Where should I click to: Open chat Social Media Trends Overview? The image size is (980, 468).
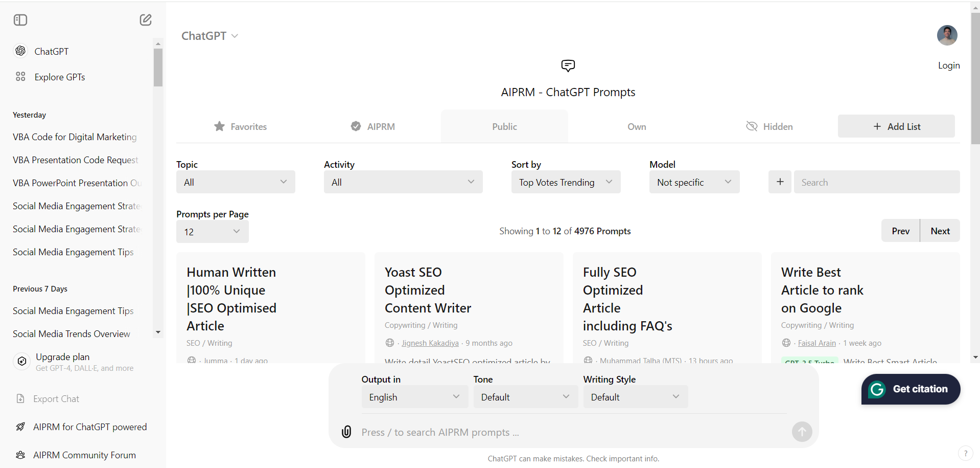(72, 333)
